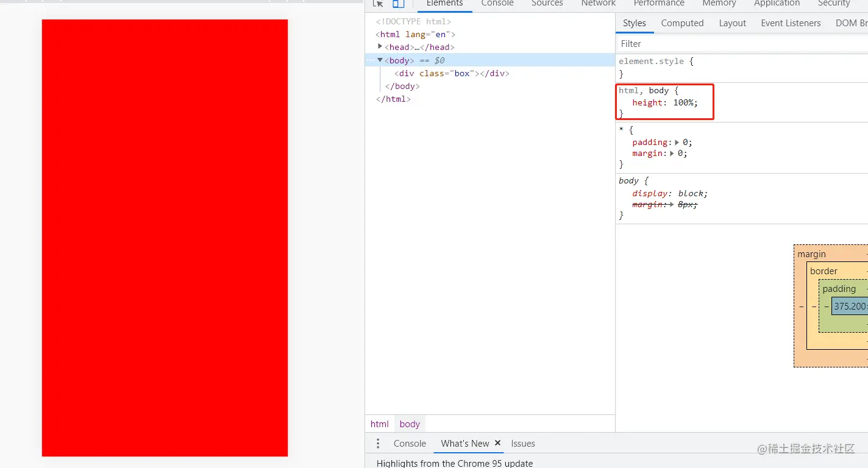
Task: Select the <!DOCTYPE html> line
Action: pos(413,21)
